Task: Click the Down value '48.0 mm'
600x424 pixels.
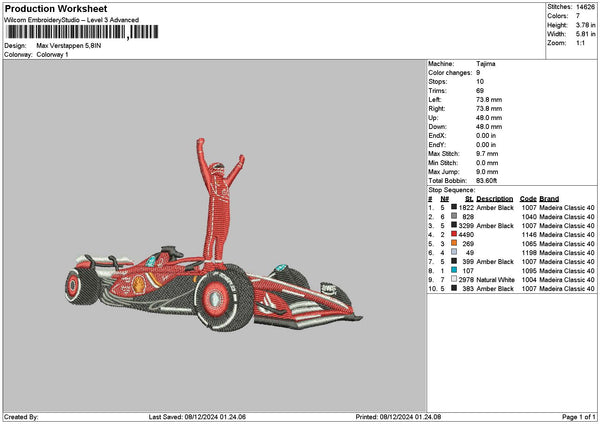Action: pos(489,127)
